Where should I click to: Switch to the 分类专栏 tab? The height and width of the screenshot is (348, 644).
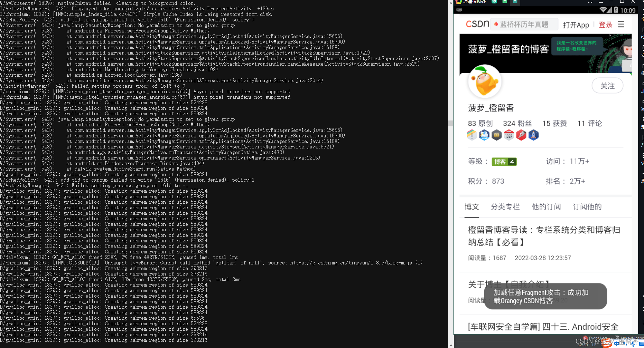pyautogui.click(x=505, y=207)
